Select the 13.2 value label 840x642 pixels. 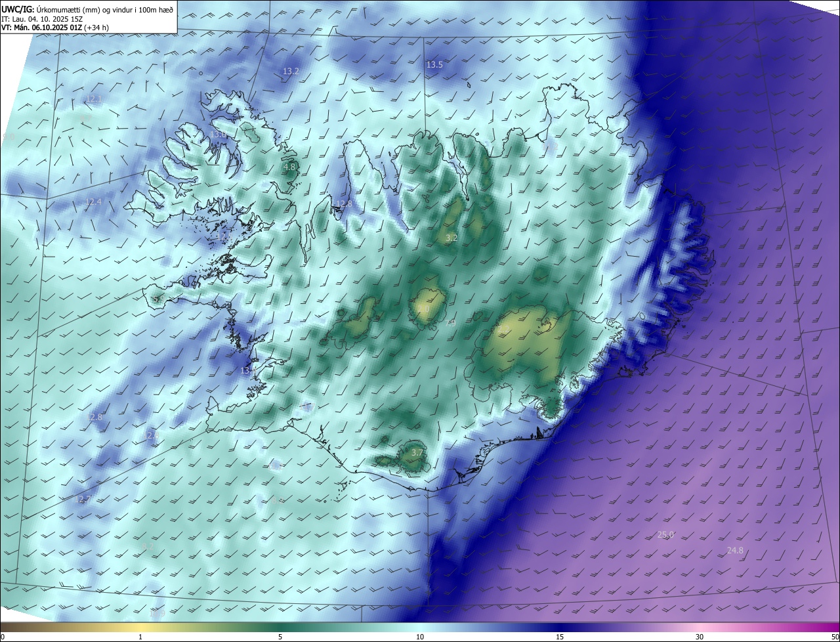291,71
